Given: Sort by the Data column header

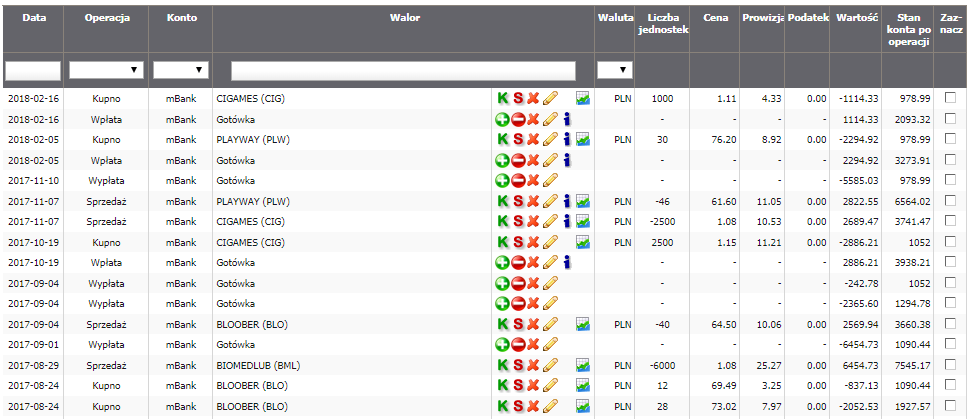Looking at the screenshot, I should [33, 18].
